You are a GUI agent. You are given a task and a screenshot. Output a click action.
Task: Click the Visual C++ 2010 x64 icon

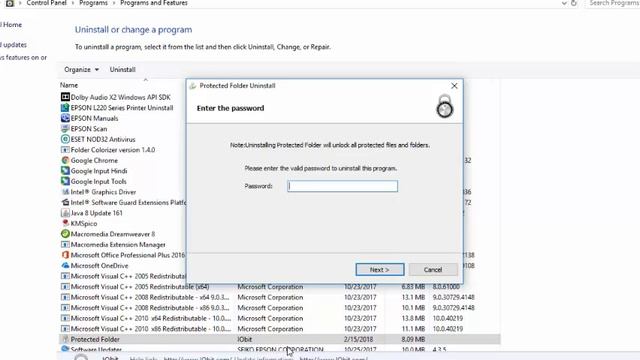click(x=65, y=318)
